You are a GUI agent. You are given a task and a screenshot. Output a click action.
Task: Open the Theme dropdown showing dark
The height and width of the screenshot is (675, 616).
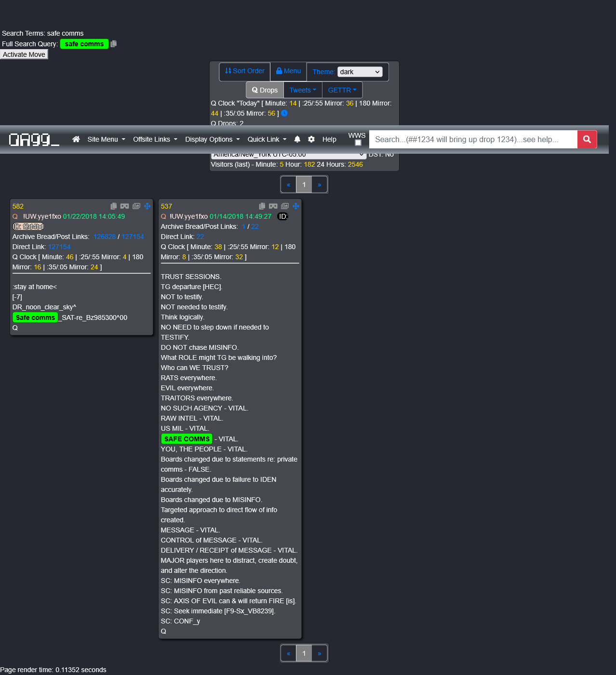click(x=360, y=72)
